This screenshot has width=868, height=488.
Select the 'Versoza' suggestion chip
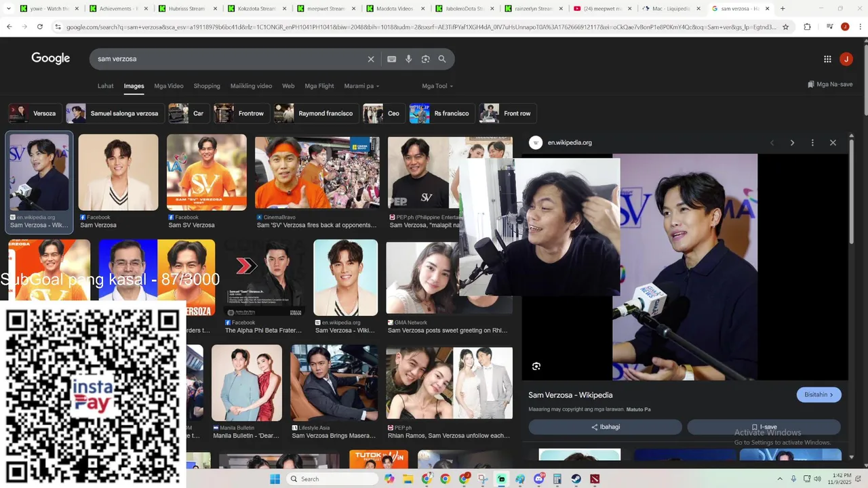point(35,113)
